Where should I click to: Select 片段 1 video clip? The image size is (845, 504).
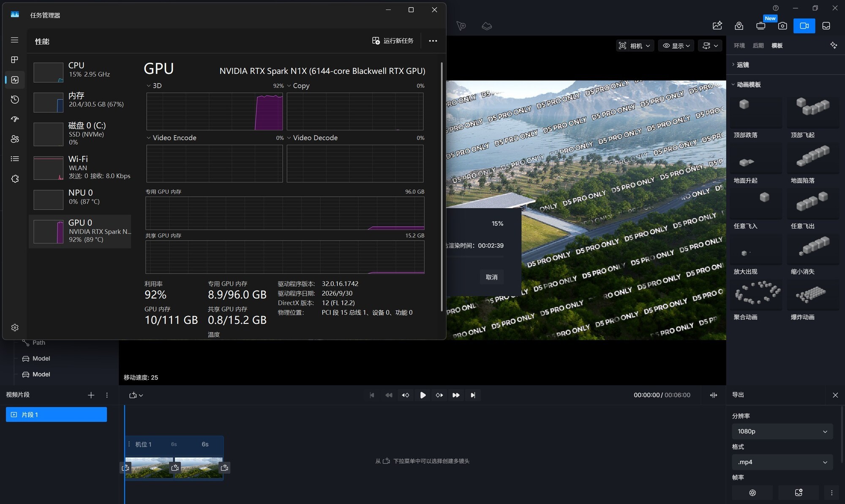(56, 415)
